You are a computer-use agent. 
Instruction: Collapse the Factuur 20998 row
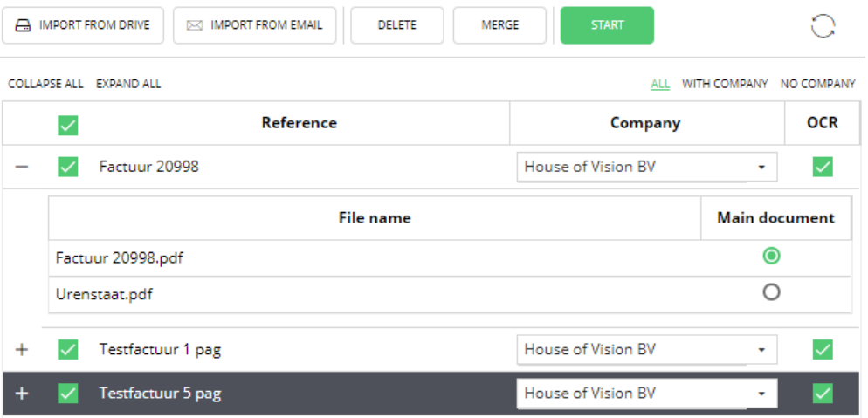[x=22, y=167]
